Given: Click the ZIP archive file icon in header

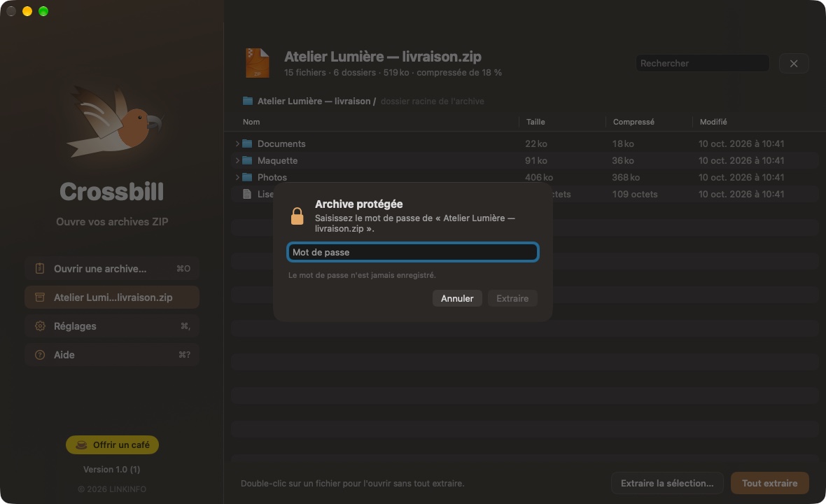Looking at the screenshot, I should (258, 63).
